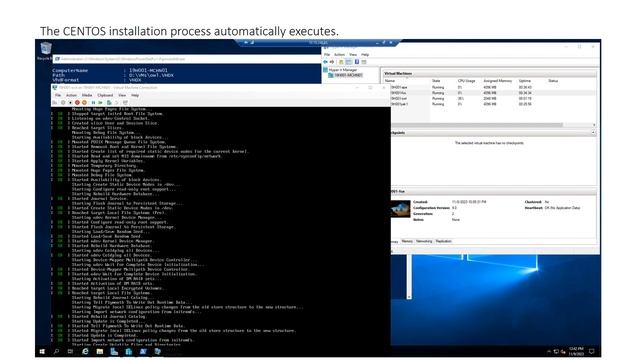The width and height of the screenshot is (640, 360).
Task: Open Media menu in Virtual Machine Connection
Action: tap(87, 95)
